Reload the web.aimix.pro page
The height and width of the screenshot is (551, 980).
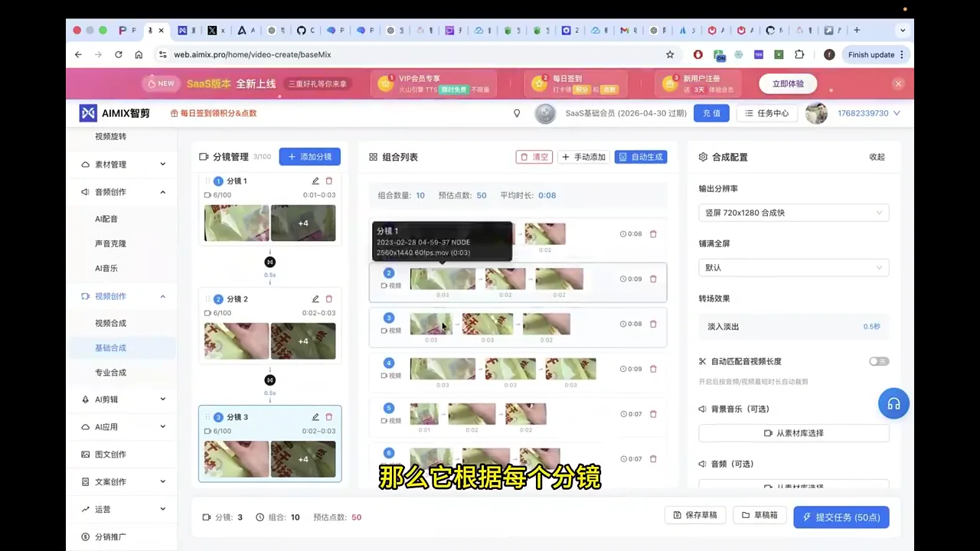pyautogui.click(x=119, y=54)
